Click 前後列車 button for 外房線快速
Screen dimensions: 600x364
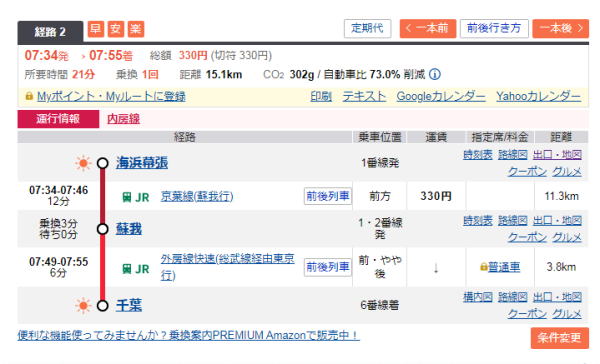(328, 267)
